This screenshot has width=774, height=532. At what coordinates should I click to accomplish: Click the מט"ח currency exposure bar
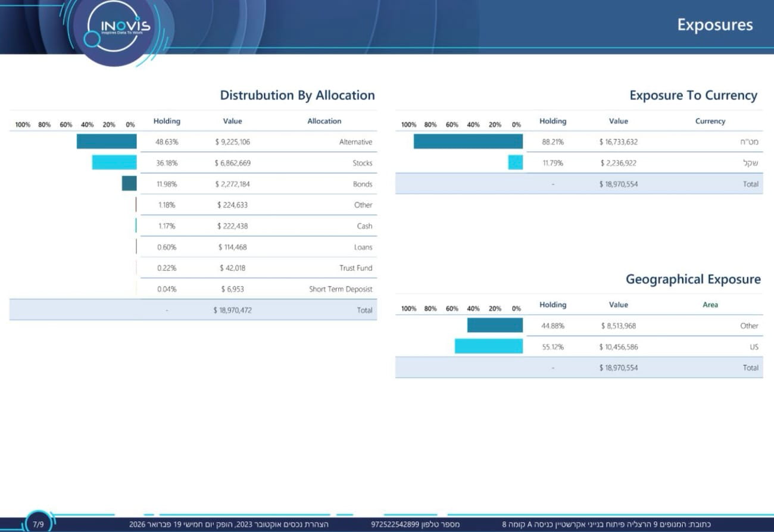coord(468,142)
